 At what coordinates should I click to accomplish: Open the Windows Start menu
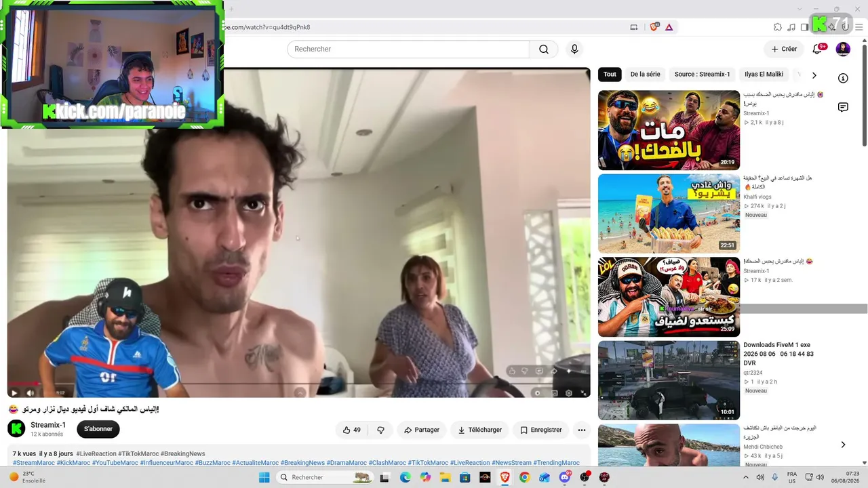(264, 477)
